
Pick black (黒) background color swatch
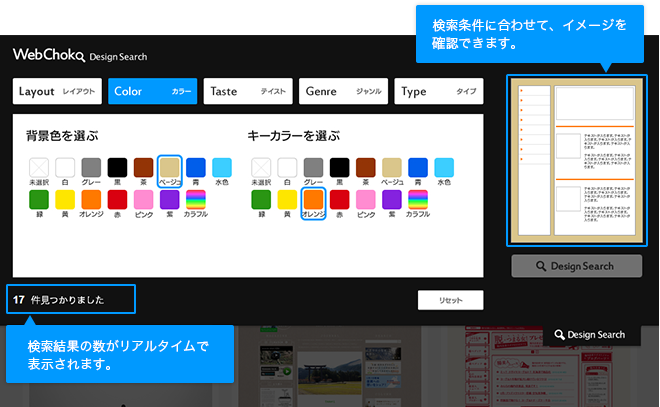117,167
